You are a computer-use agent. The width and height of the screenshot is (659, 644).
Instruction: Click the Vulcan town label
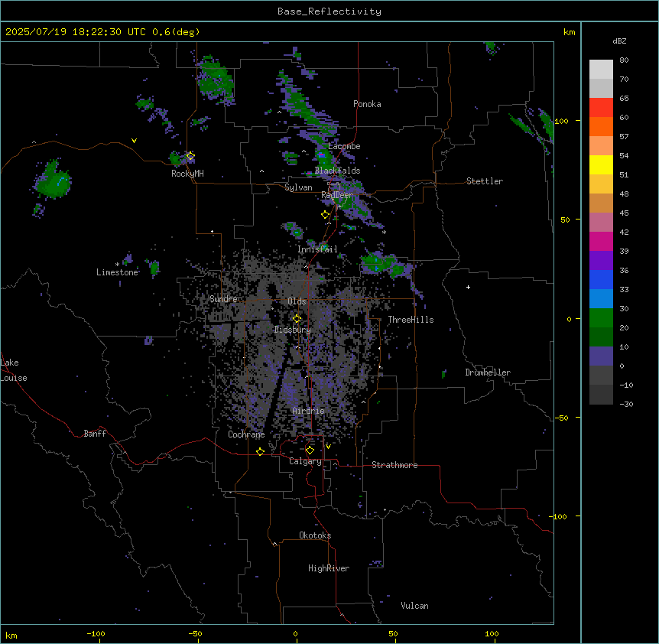pyautogui.click(x=414, y=606)
